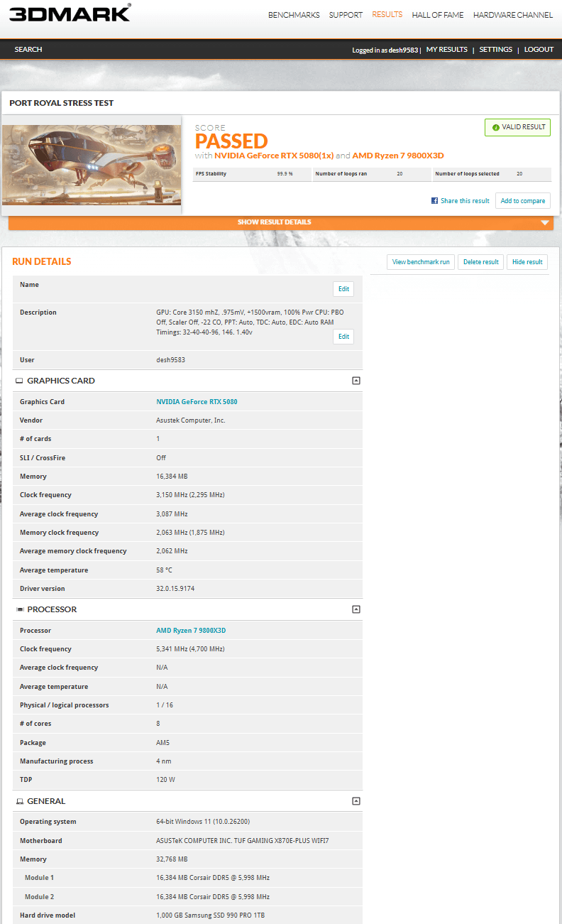The height and width of the screenshot is (924, 562).
Task: Edit the Description field
Action: [x=343, y=337]
